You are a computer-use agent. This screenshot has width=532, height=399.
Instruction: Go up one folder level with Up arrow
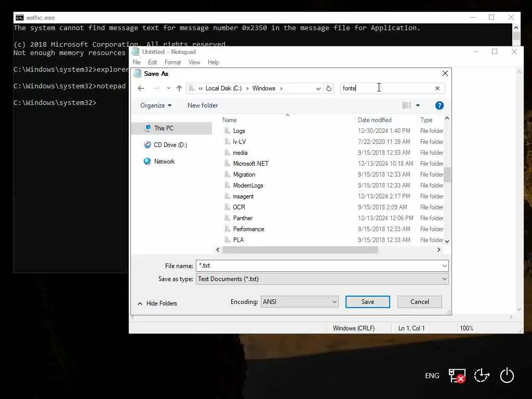click(x=179, y=88)
